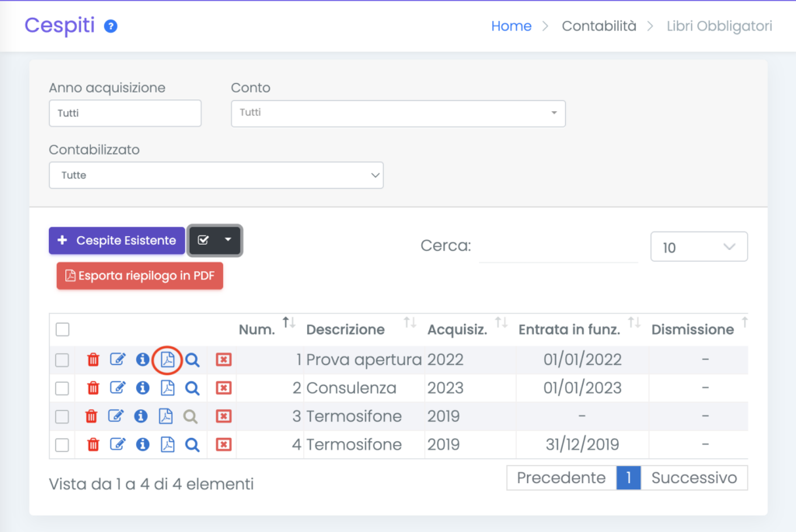Go to Home in breadcrumb

pyautogui.click(x=511, y=26)
